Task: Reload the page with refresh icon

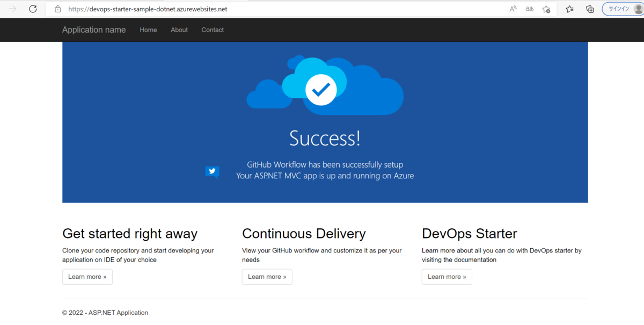Action: [x=33, y=9]
